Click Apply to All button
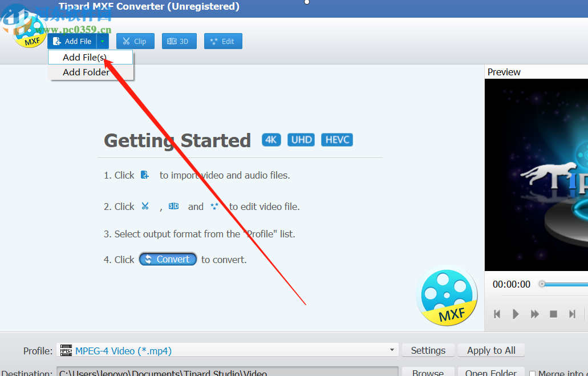Image resolution: width=588 pixels, height=376 pixels. click(x=491, y=350)
